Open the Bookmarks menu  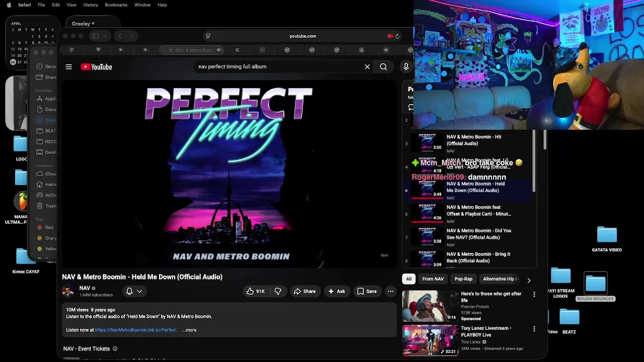tap(116, 5)
